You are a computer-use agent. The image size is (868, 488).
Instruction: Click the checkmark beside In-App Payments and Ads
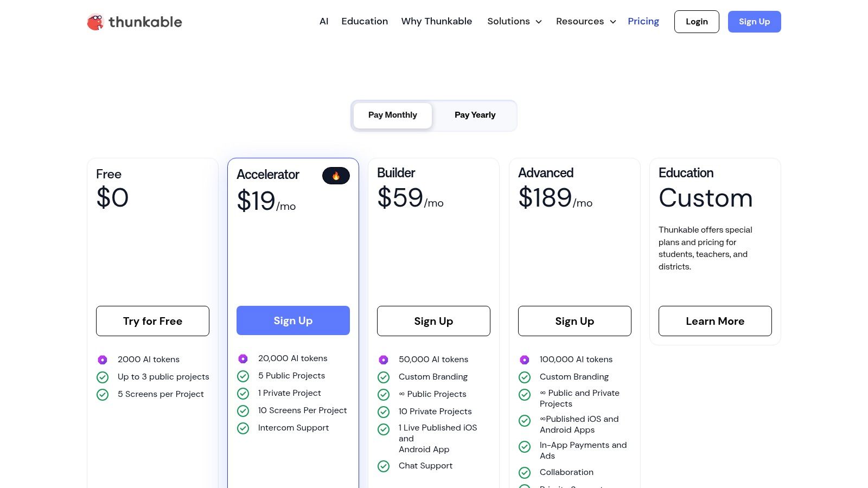[x=525, y=447]
